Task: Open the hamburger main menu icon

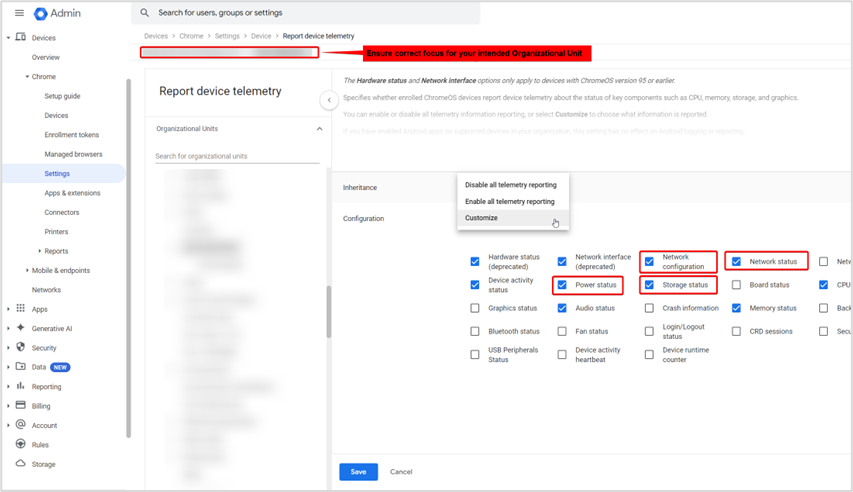Action: pos(19,13)
